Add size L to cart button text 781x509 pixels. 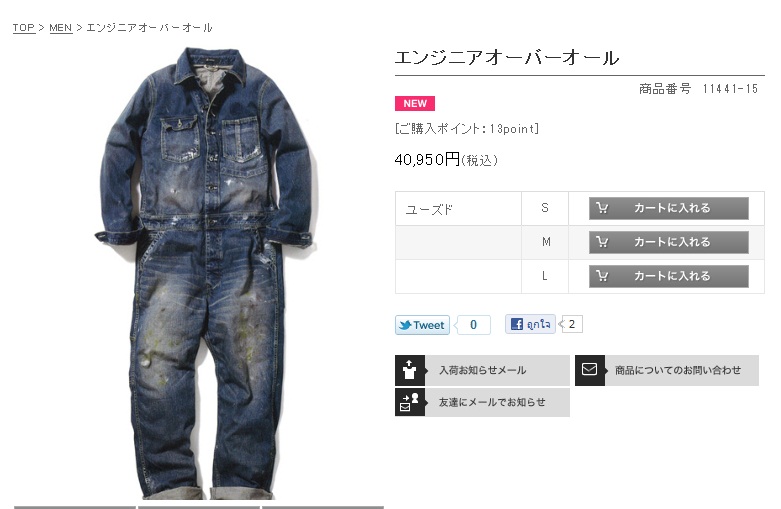point(672,276)
